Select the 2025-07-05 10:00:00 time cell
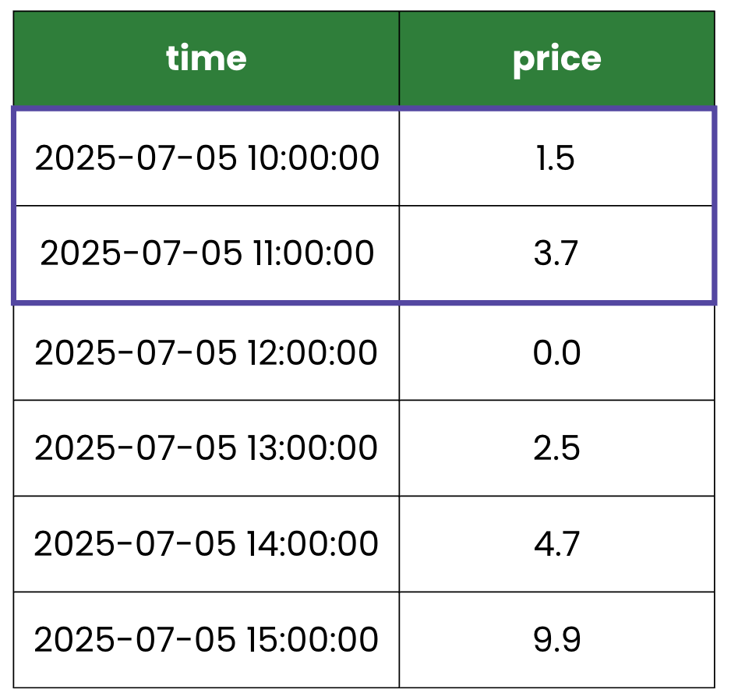Image resolution: width=731 pixels, height=700 pixels. 207,158
